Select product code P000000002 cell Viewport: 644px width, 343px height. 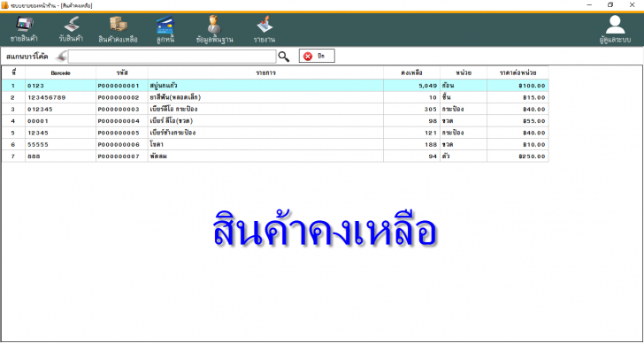pos(122,97)
